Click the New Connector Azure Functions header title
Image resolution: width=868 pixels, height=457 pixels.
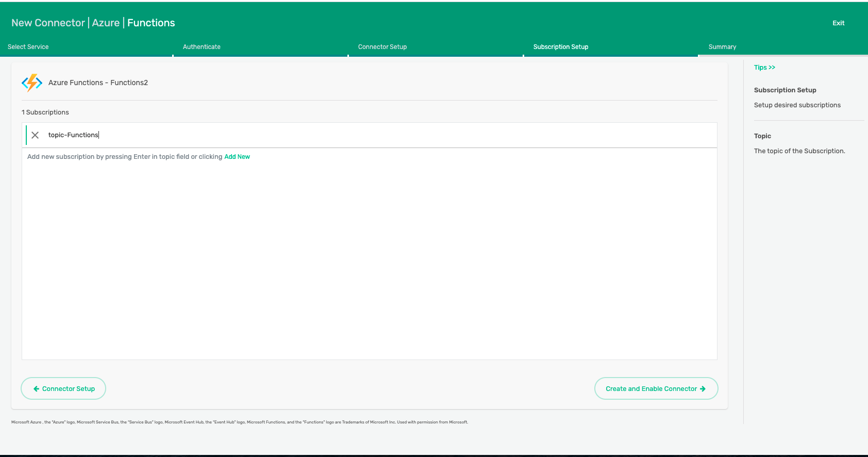[x=93, y=23]
